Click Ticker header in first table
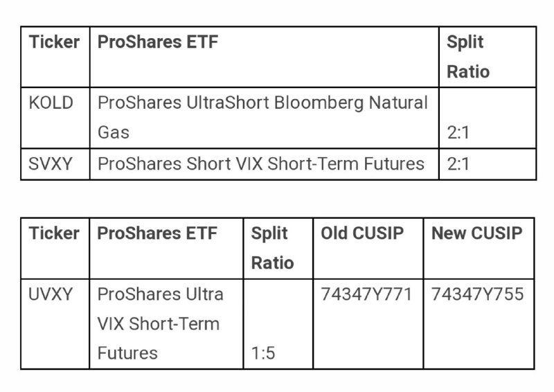Viewport: 554px width, 392px height. coord(55,42)
